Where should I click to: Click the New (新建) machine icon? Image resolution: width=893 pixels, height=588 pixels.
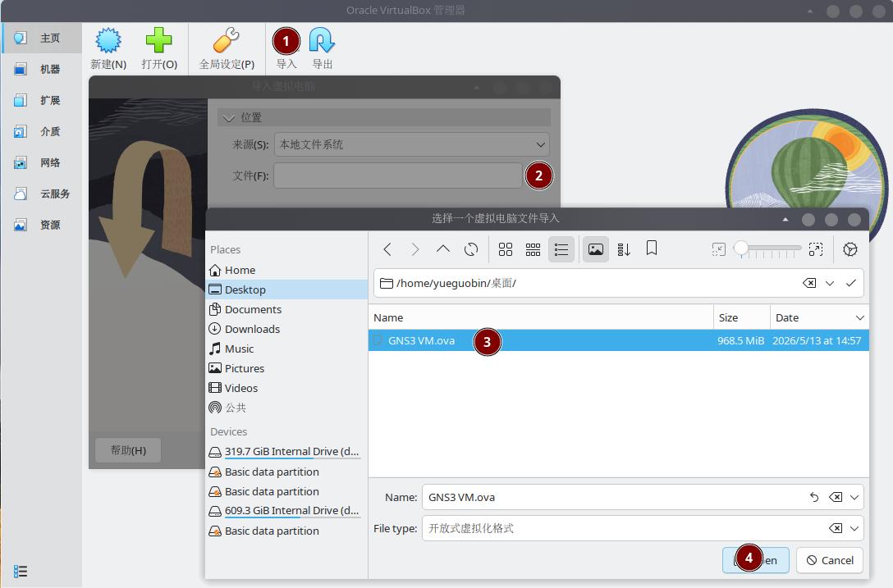tap(108, 40)
